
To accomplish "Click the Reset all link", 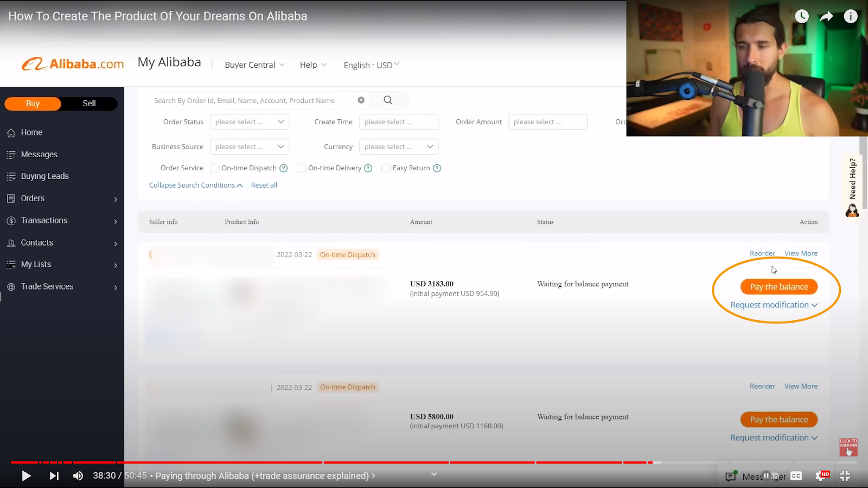I will coord(264,185).
